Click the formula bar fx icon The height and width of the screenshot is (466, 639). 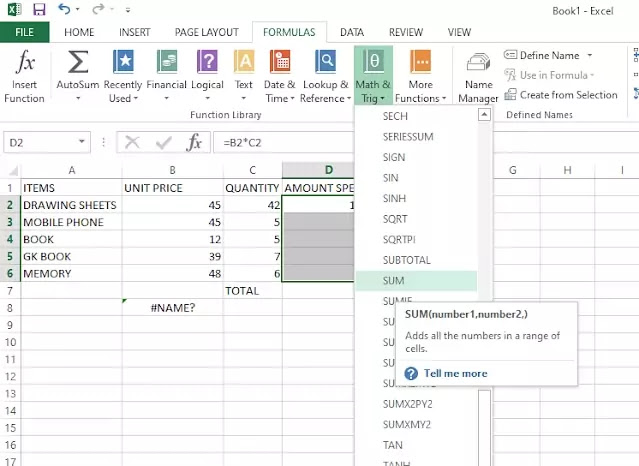pos(194,143)
